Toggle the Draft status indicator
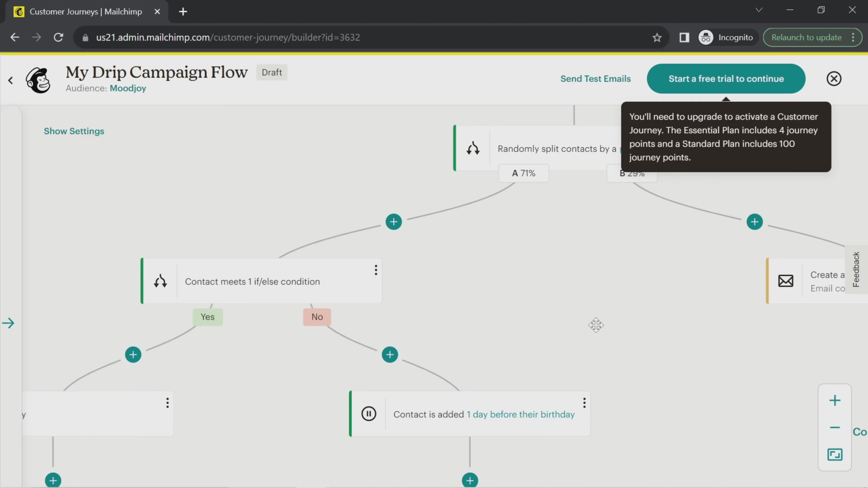The width and height of the screenshot is (868, 488). click(272, 72)
